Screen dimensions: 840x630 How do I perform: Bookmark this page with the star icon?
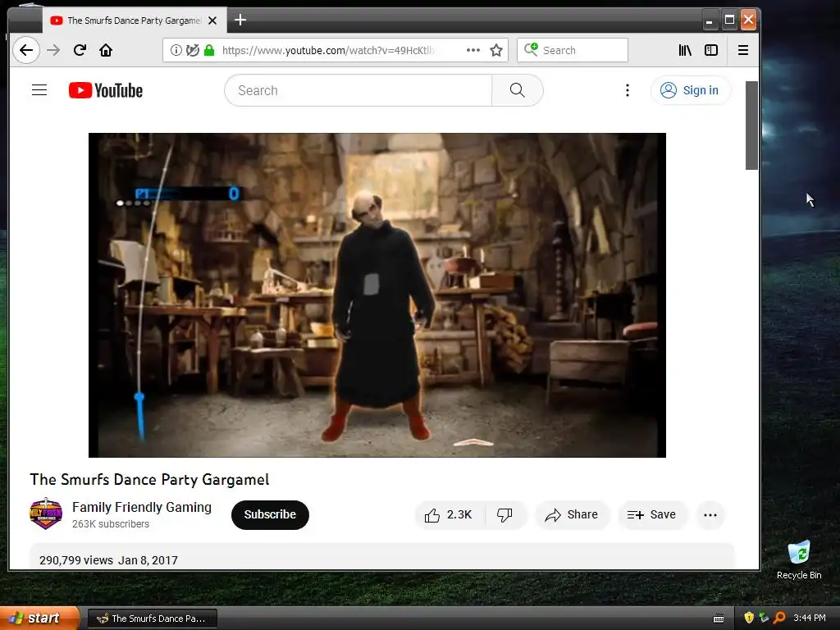pos(496,50)
